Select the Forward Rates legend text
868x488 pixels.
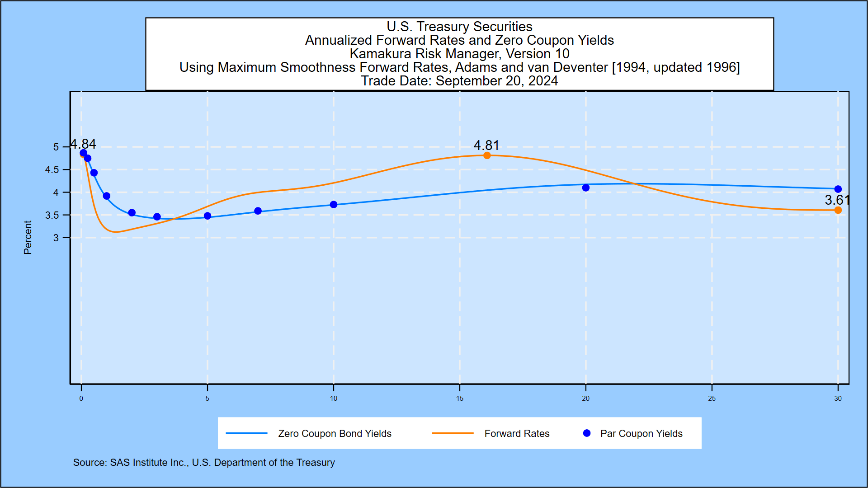[517, 433]
